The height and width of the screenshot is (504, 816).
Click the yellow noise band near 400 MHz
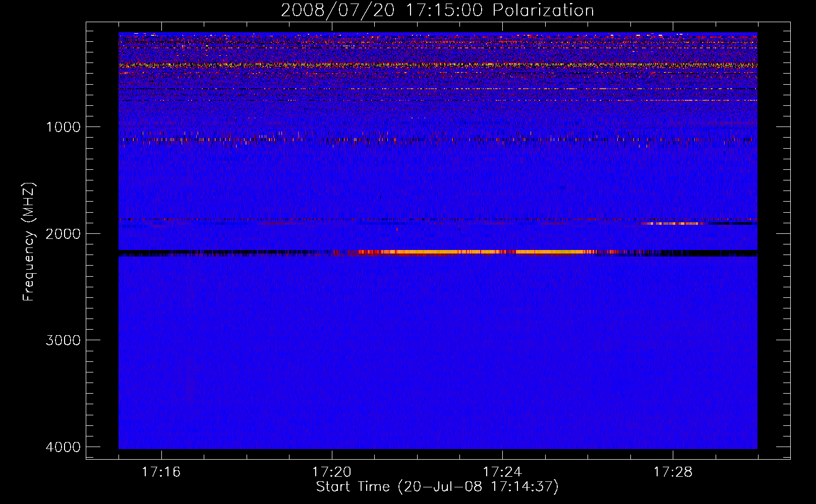point(438,65)
